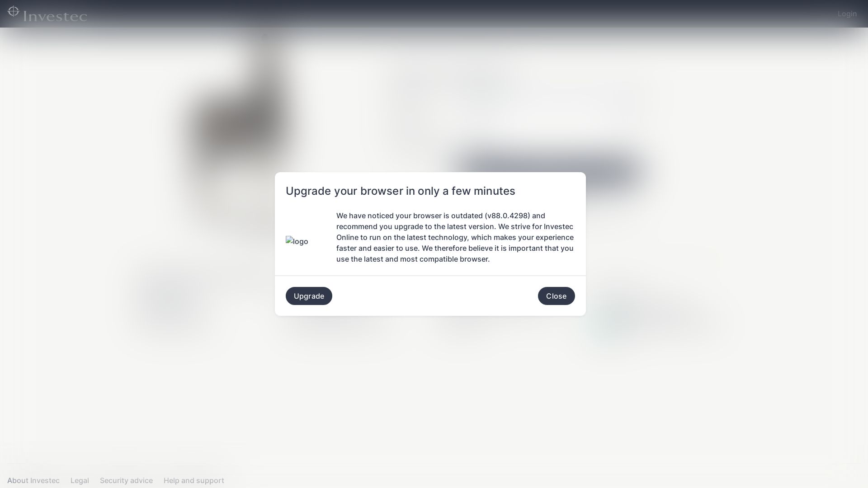Open the Legal page
868x488 pixels.
coord(79,480)
